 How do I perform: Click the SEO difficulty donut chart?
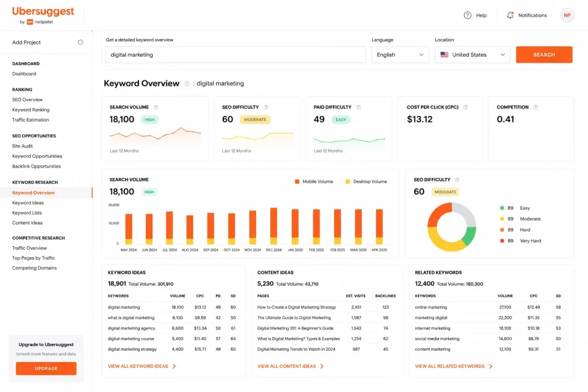tap(451, 227)
